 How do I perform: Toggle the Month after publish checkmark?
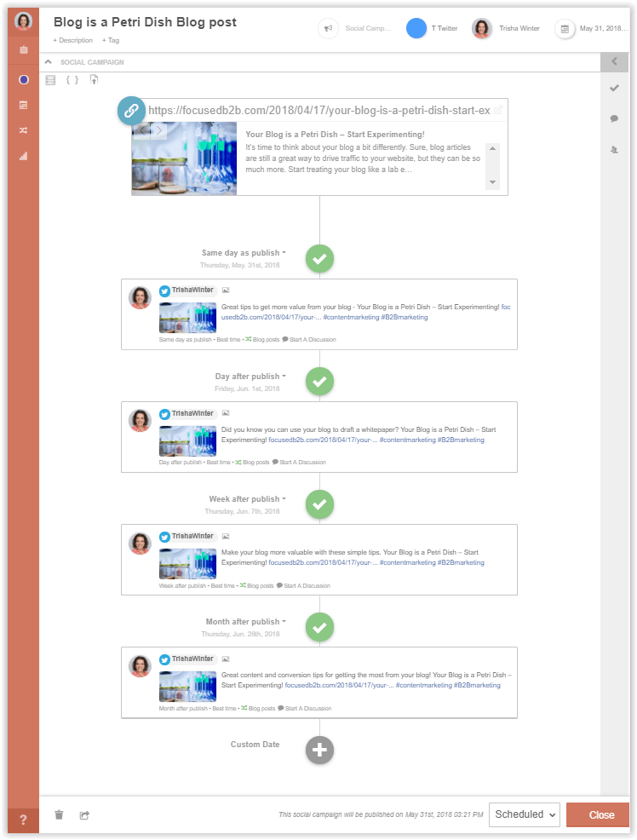319,627
